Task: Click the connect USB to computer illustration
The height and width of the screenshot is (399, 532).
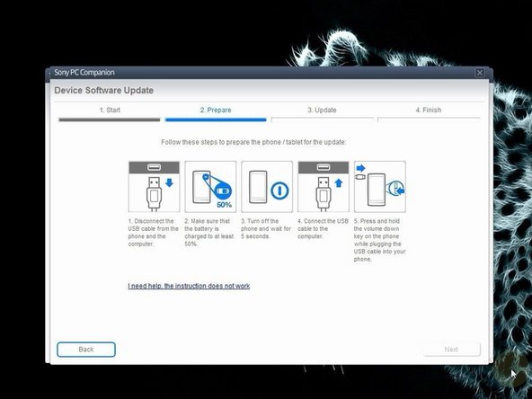Action: [x=324, y=187]
